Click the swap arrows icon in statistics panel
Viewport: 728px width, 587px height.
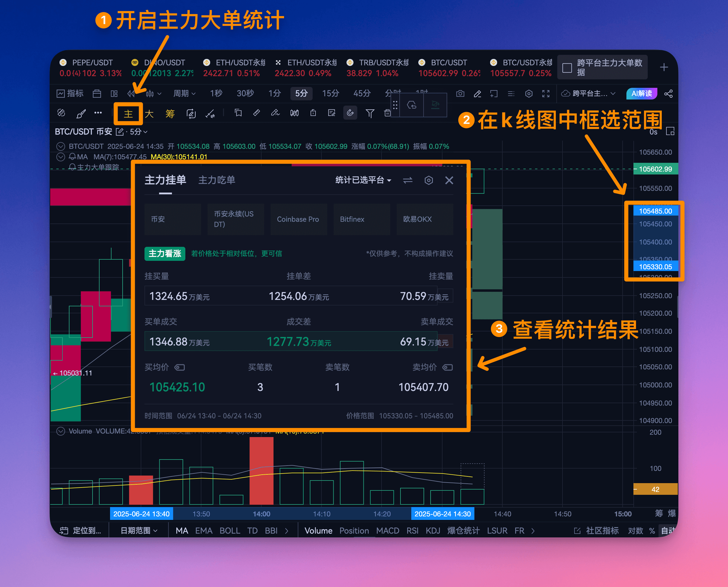click(408, 181)
